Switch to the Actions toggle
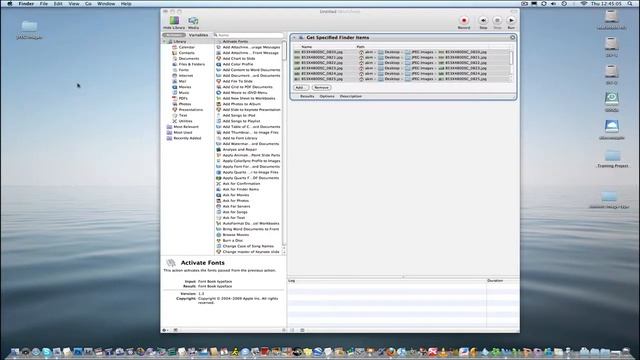Screen dimensions: 640x360 click(174, 35)
